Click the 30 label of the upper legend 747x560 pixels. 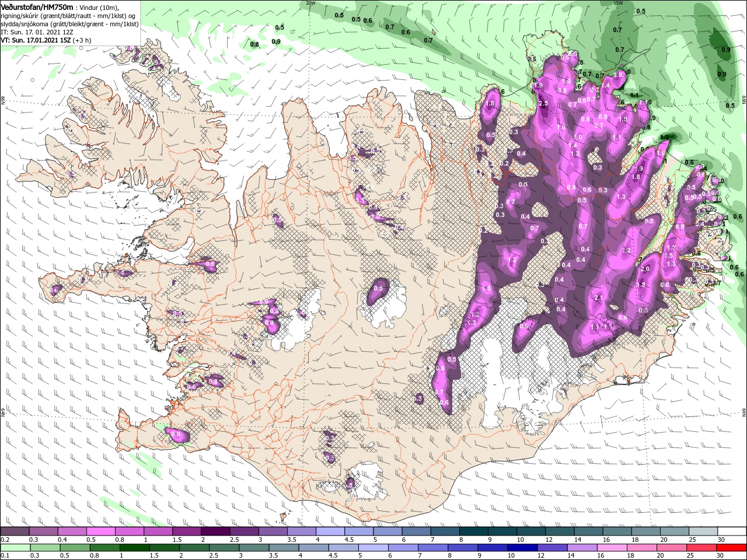721,540
